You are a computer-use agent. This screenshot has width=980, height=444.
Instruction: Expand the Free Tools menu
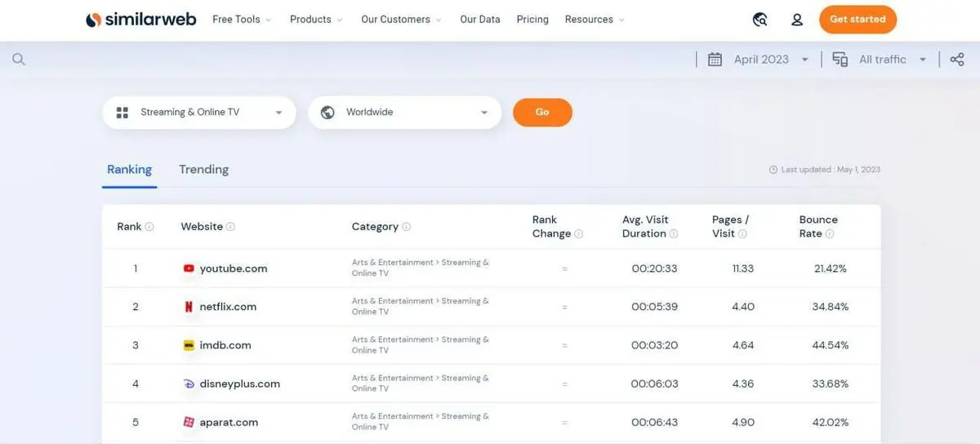click(x=242, y=20)
